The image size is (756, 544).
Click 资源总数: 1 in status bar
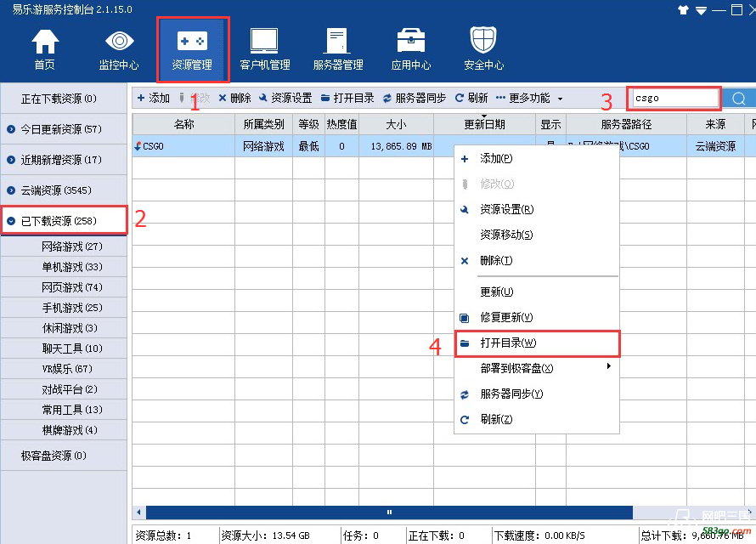click(x=163, y=535)
